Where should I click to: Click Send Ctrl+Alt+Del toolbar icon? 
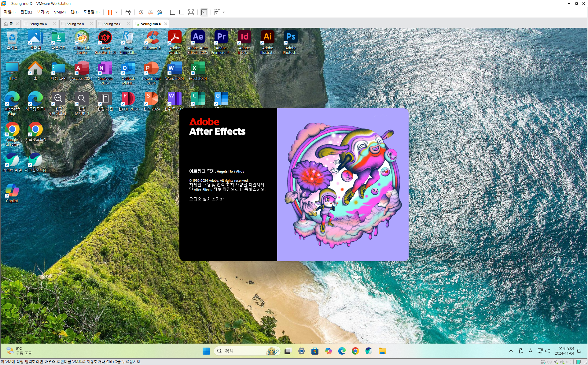(x=128, y=12)
